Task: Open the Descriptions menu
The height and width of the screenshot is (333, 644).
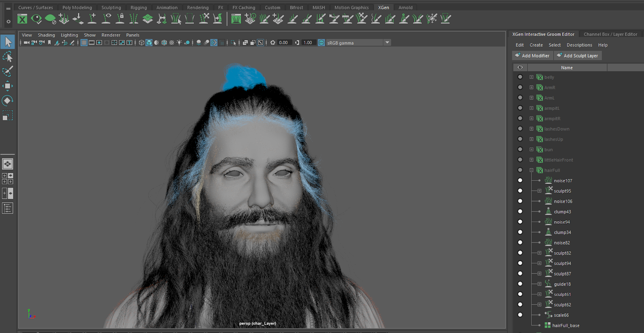Action: coord(579,45)
